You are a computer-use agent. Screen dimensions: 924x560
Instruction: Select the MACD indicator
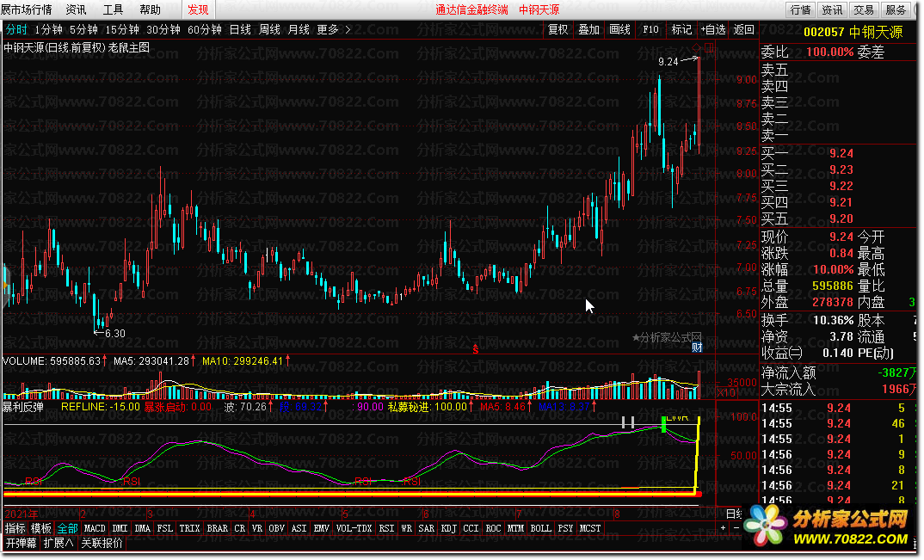click(95, 529)
